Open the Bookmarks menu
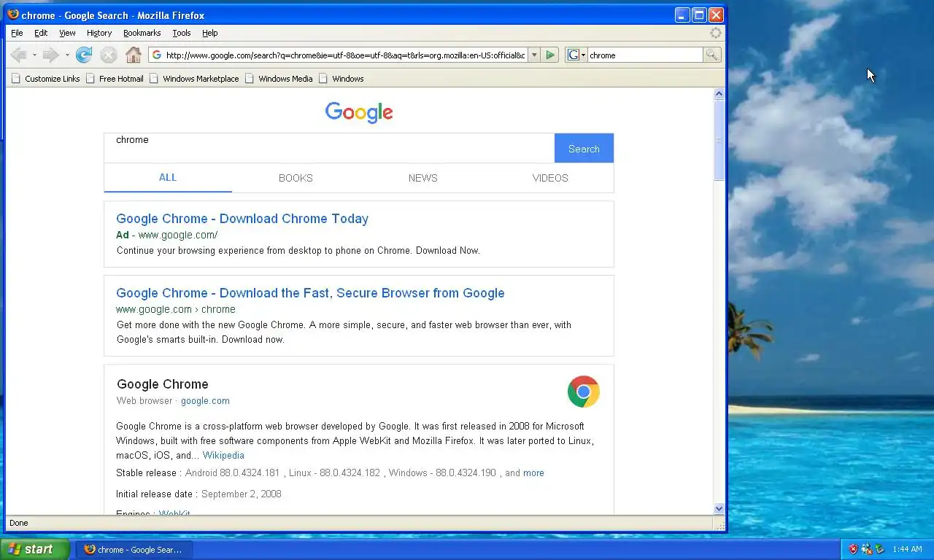This screenshot has width=934, height=560. (142, 33)
